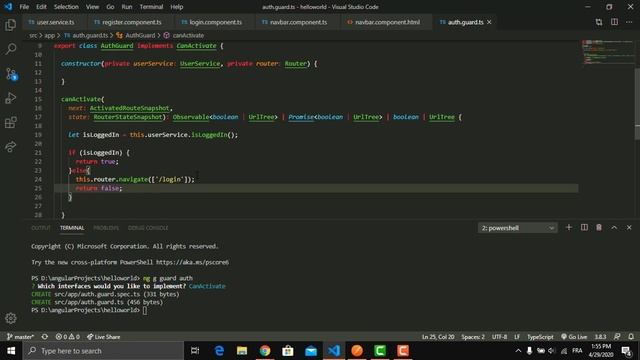Close the terminal panel
The image size is (640, 360).
click(x=629, y=228)
